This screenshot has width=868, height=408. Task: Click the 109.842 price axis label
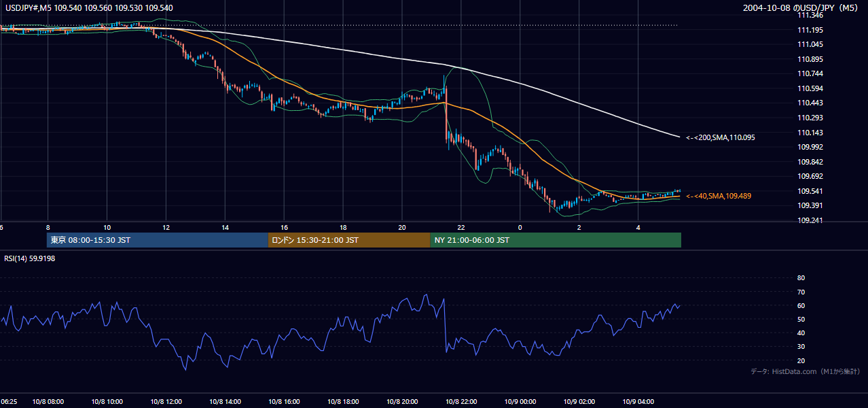click(x=810, y=162)
